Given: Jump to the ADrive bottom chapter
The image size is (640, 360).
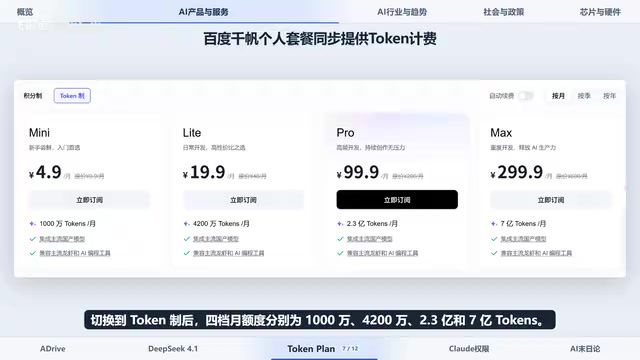Looking at the screenshot, I should pos(53,349).
